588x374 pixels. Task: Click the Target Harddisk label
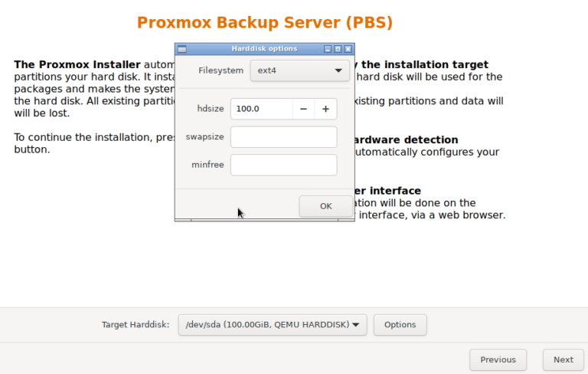pyautogui.click(x=136, y=325)
